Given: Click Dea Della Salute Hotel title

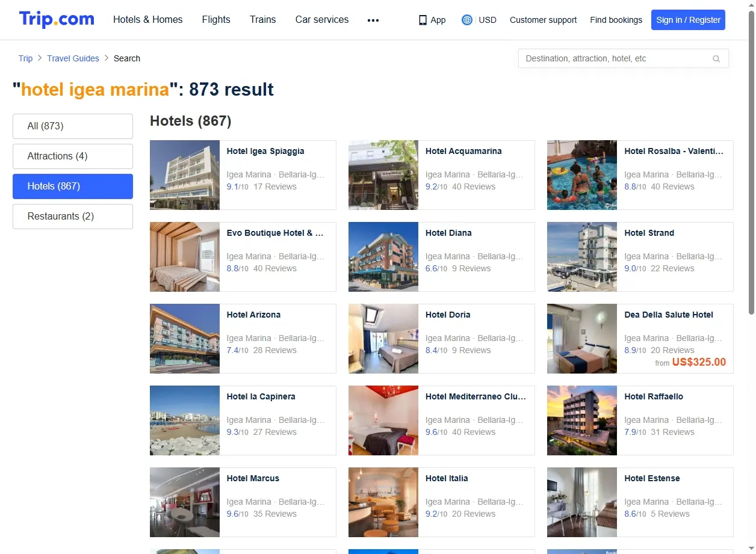Looking at the screenshot, I should (x=669, y=315).
